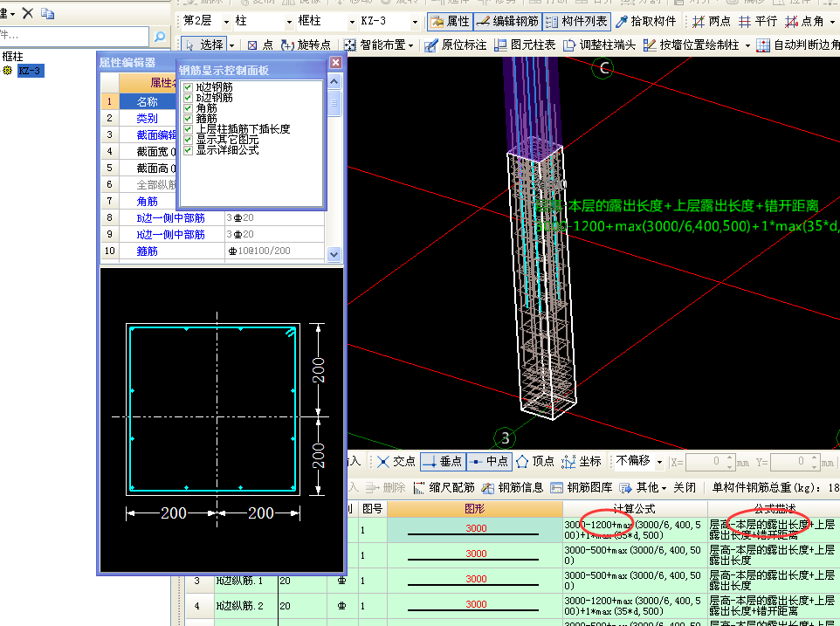Image resolution: width=840 pixels, height=626 pixels.
Task: Open the 第2层 floor dropdown
Action: [227, 21]
